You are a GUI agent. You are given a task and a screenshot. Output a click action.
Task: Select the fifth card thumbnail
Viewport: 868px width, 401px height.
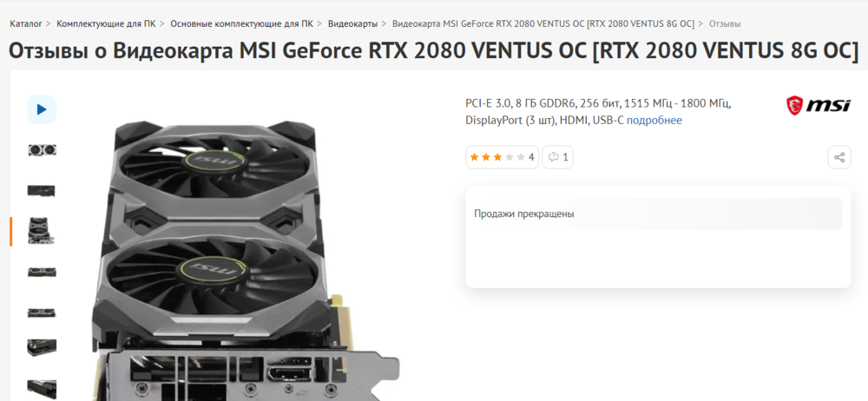[42, 312]
